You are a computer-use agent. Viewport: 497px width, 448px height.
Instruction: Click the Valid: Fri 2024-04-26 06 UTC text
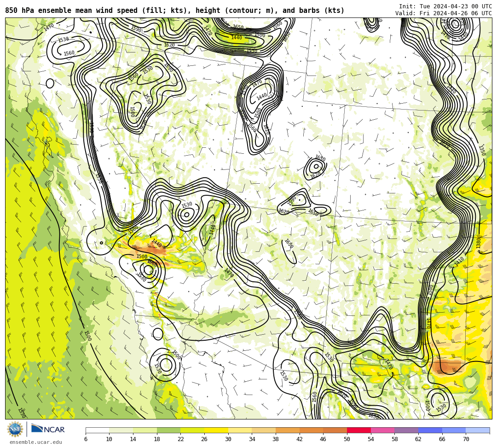pyautogui.click(x=444, y=13)
